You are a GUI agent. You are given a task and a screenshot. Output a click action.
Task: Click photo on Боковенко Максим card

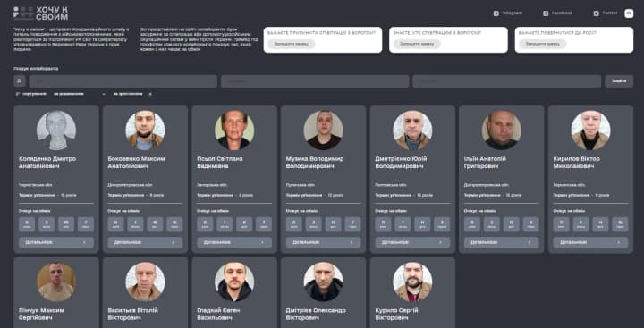point(145,130)
